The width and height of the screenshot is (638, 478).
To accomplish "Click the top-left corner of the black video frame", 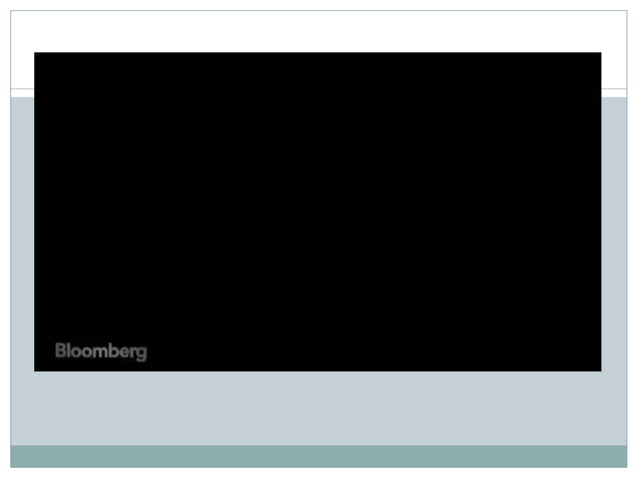I will coord(35,53).
